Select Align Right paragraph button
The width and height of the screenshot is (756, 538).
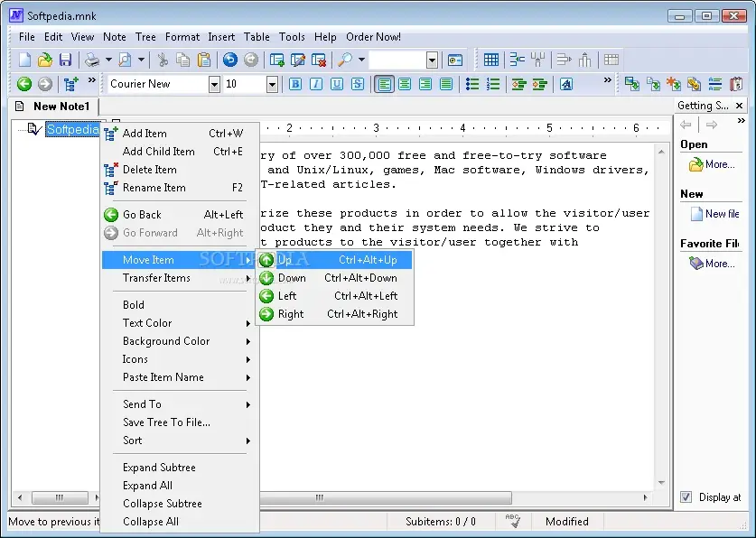tap(425, 84)
